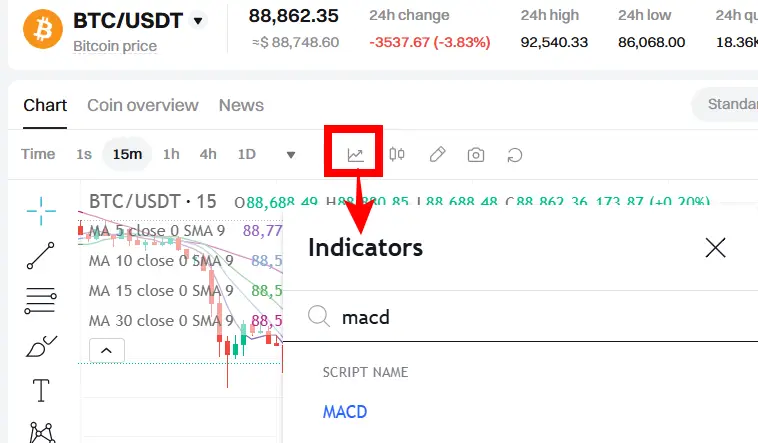Select the 1h timeframe

tap(171, 154)
